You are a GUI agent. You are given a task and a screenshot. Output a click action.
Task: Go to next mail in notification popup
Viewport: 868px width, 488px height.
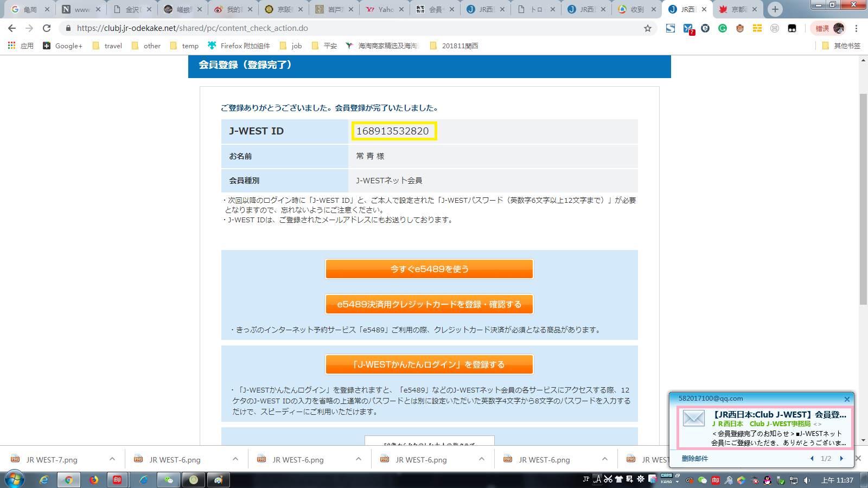[841, 459]
